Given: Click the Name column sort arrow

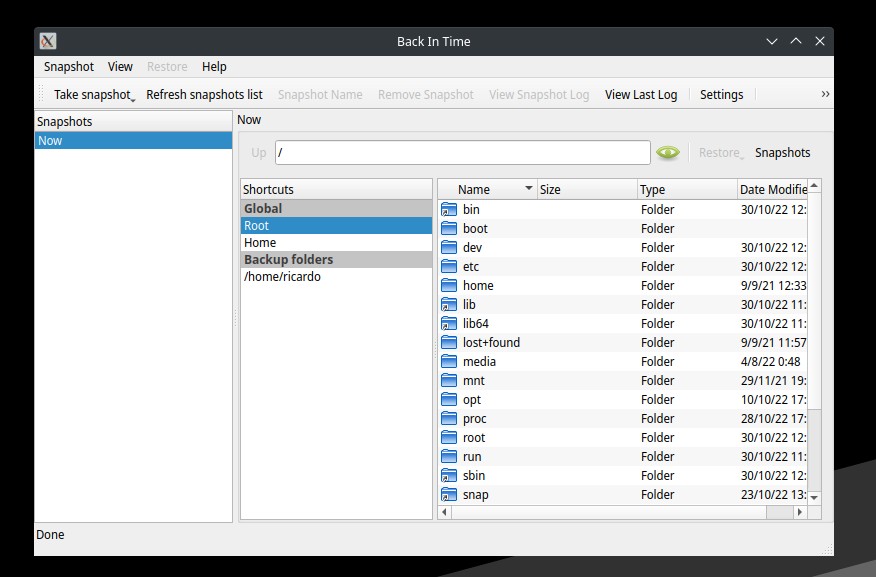Looking at the screenshot, I should pyautogui.click(x=529, y=188).
